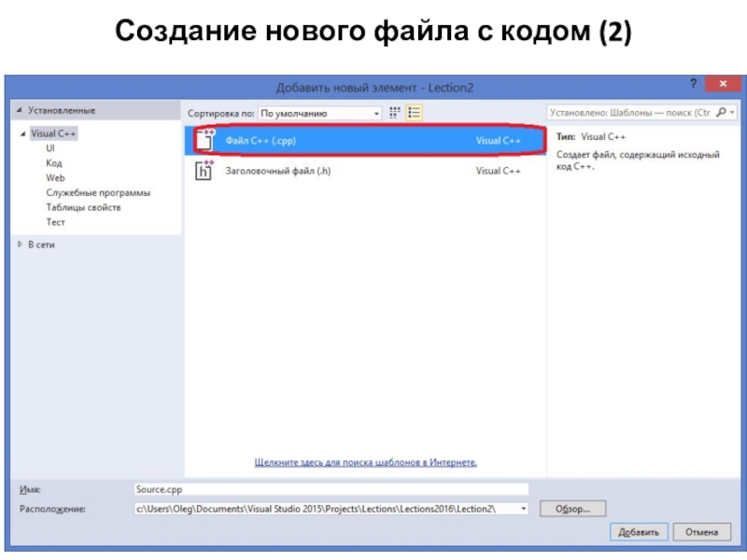Select the Web category
Image resolution: width=747 pixels, height=560 pixels.
[55, 177]
